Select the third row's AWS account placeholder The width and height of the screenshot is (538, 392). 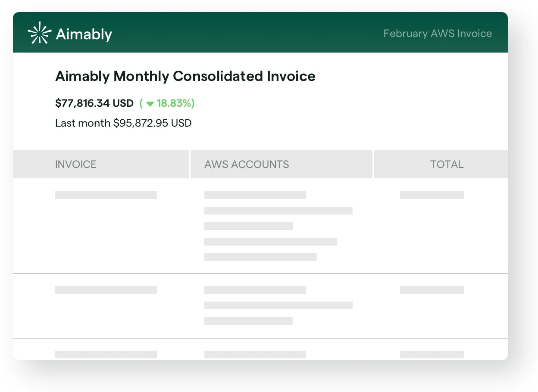pyautogui.click(x=255, y=355)
